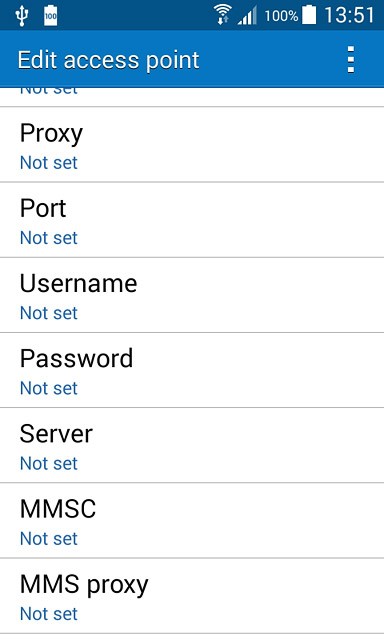Open the three-dot overflow menu
The image size is (384, 640).
351,60
